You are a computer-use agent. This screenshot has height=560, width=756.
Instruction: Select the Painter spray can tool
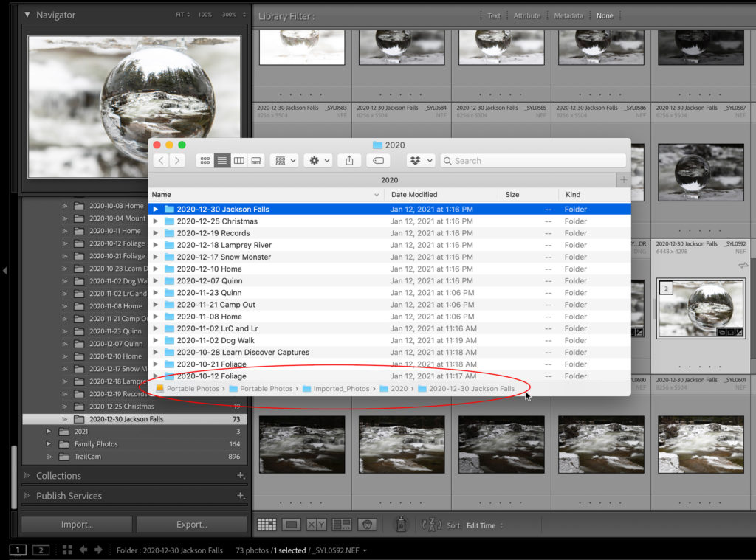click(401, 525)
